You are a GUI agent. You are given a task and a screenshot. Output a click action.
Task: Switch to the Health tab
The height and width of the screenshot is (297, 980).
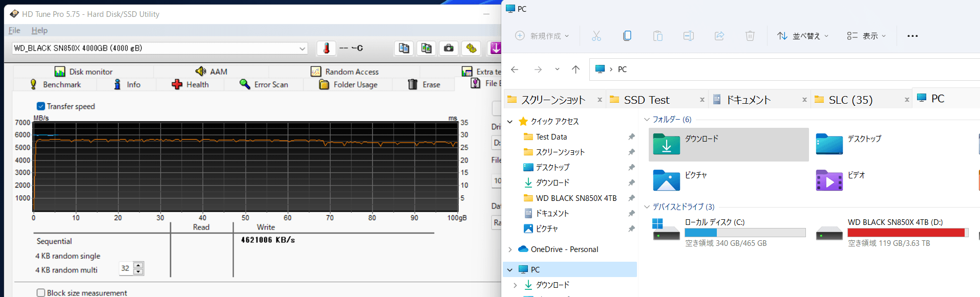point(190,84)
